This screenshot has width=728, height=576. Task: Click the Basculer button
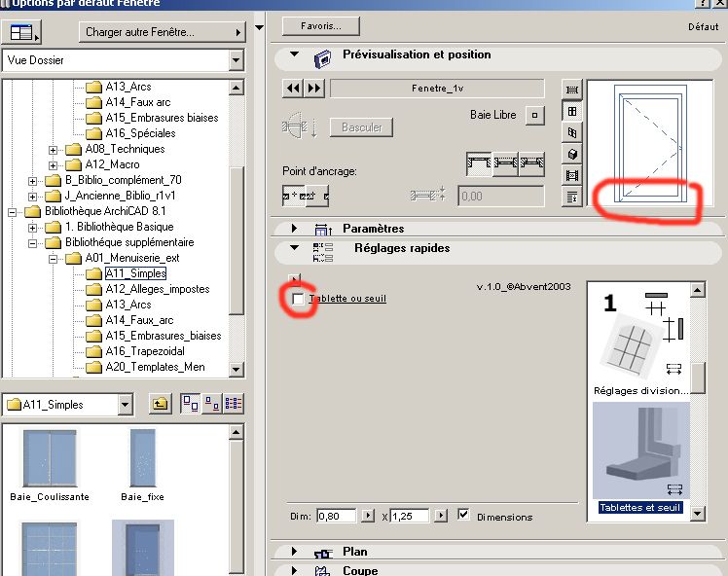(362, 127)
